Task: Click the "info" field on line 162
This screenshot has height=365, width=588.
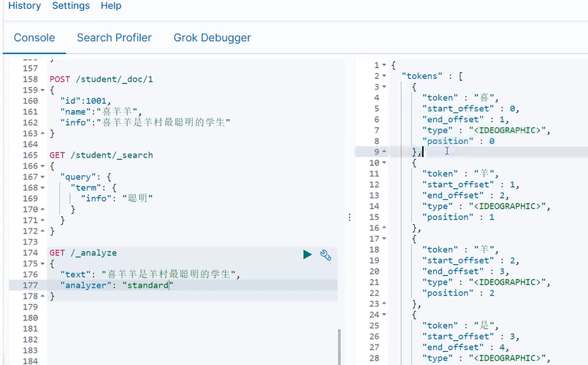Action: click(x=145, y=123)
